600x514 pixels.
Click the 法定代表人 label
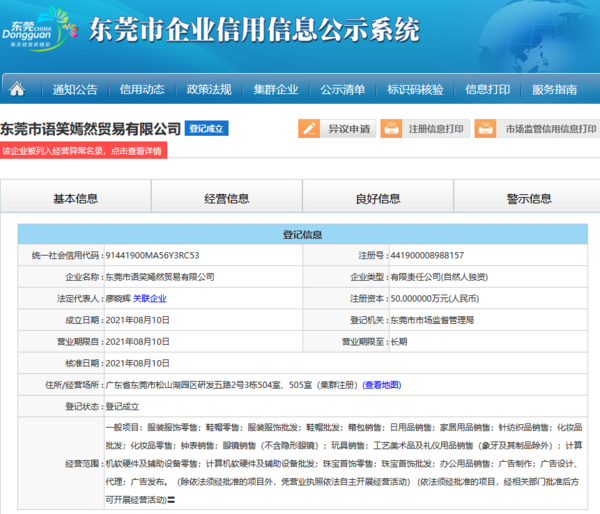[x=78, y=299]
